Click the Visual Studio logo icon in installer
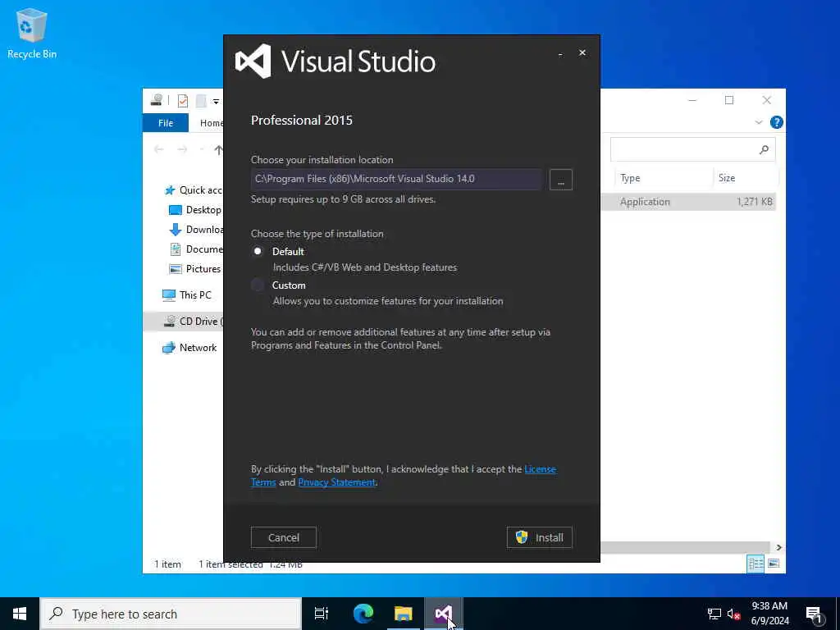The height and width of the screenshot is (630, 840). point(253,61)
